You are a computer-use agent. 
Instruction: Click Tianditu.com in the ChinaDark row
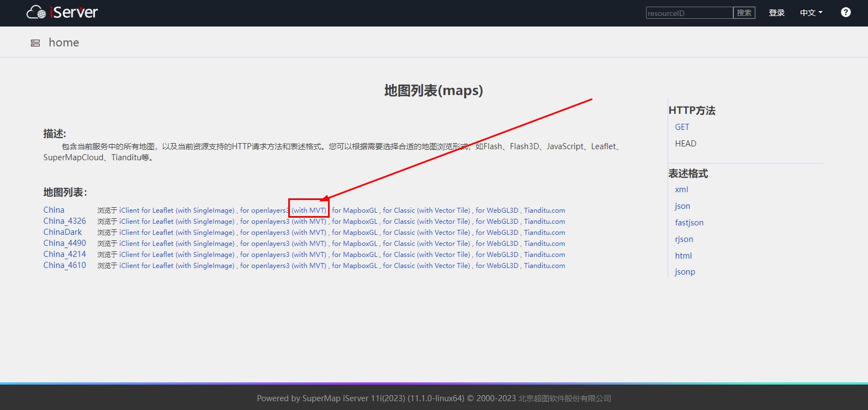tap(544, 233)
